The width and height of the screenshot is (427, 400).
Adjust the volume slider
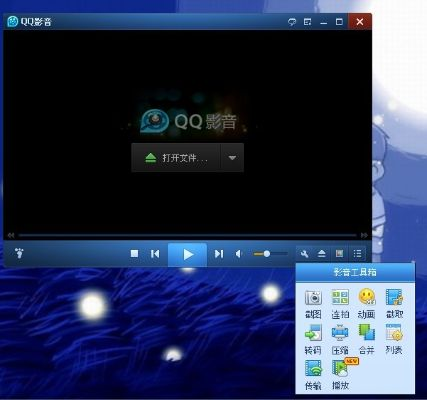click(270, 254)
